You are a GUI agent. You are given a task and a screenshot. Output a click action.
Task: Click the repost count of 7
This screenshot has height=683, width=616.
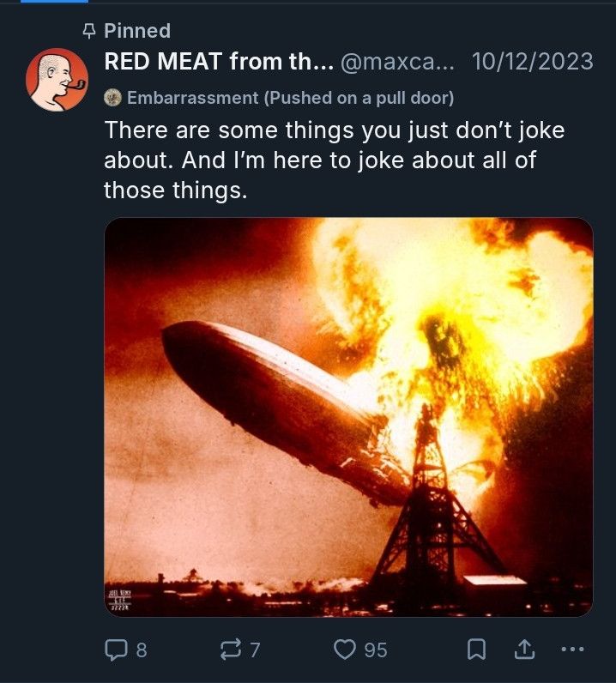click(x=254, y=650)
